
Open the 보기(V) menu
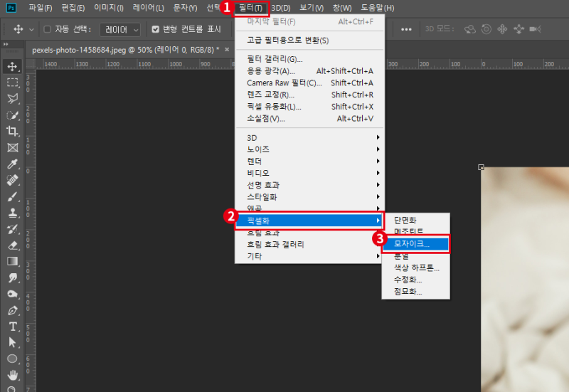click(x=312, y=8)
